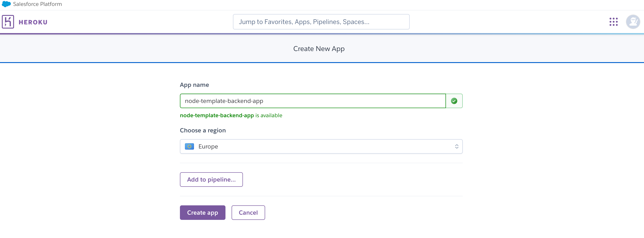Click the Europe flag icon
The height and width of the screenshot is (238, 644).
pos(189,146)
